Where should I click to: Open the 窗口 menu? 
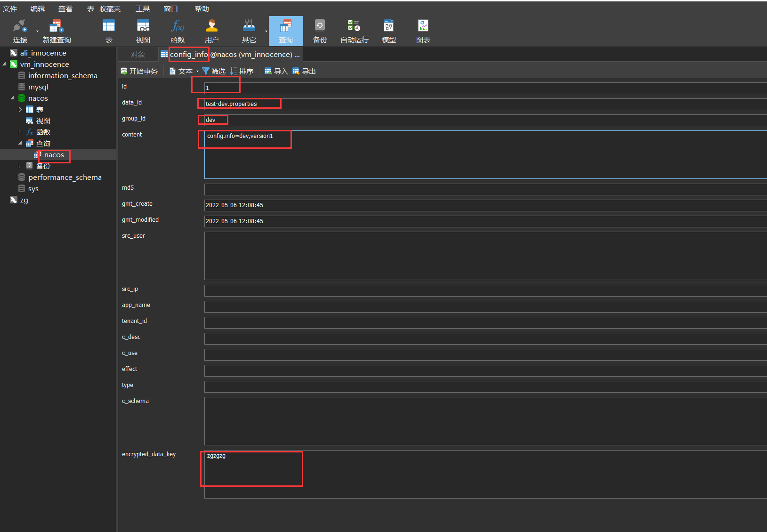171,8
